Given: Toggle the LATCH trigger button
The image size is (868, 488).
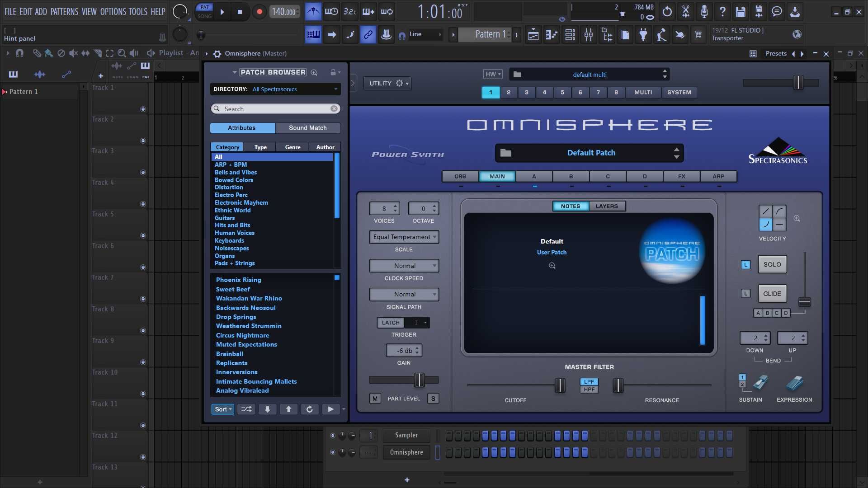Looking at the screenshot, I should [x=391, y=323].
